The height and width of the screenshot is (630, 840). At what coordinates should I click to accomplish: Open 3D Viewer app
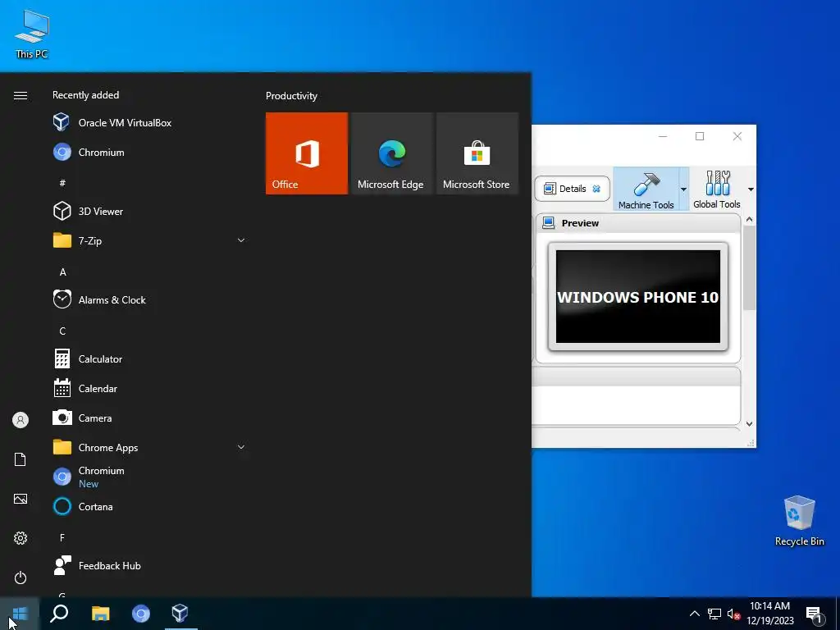[150, 211]
